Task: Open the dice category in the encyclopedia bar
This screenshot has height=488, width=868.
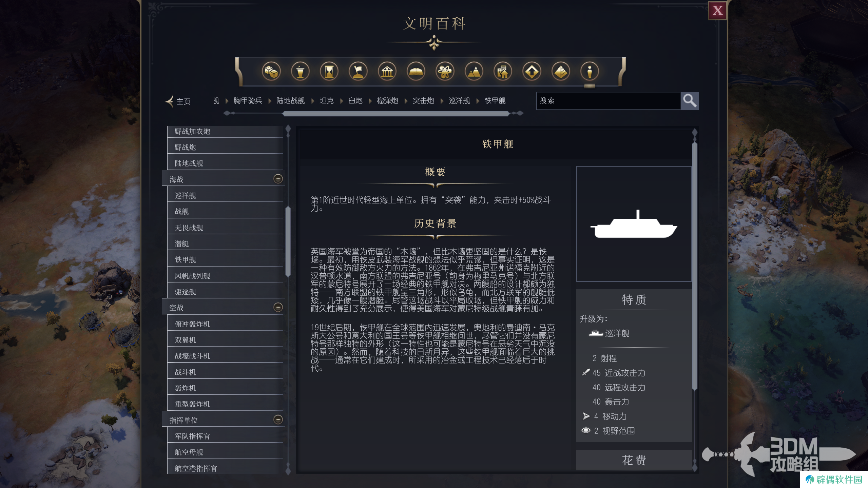Action: (x=271, y=72)
